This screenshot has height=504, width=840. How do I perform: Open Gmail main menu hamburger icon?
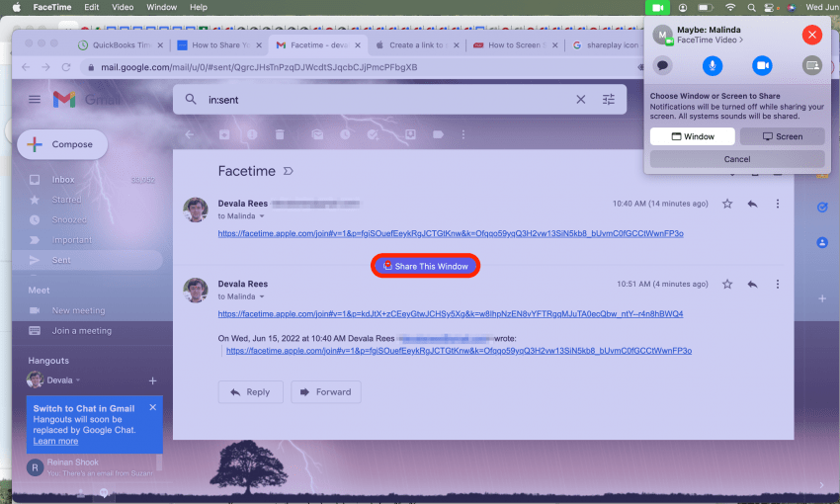35,100
